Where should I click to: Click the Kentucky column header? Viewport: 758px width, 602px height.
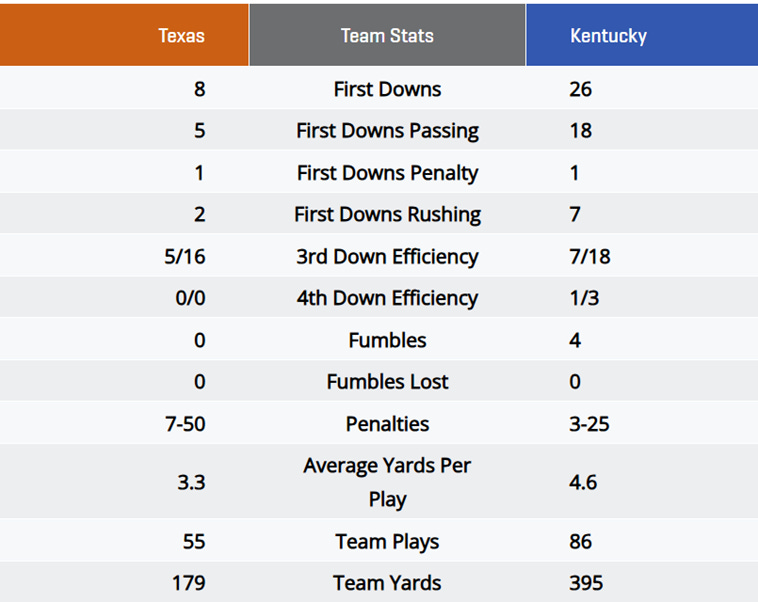pyautogui.click(x=608, y=36)
